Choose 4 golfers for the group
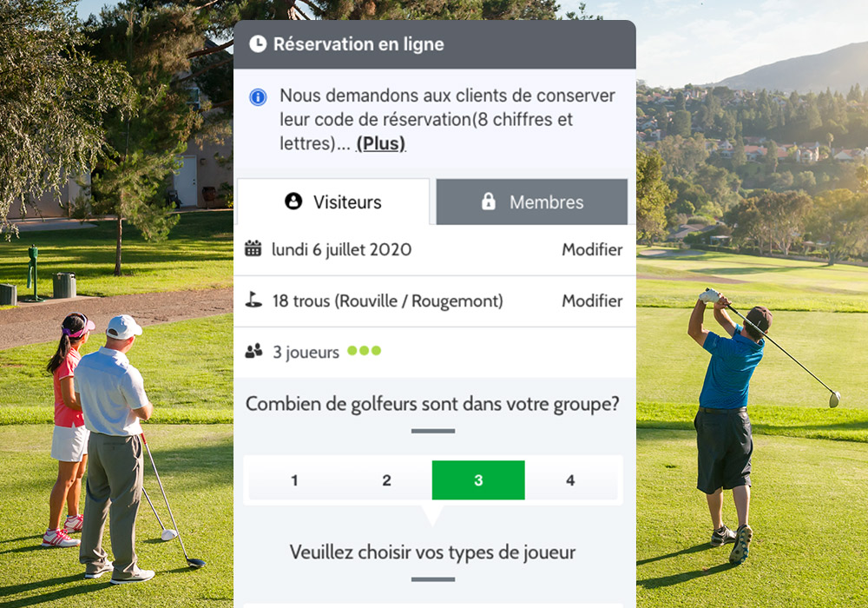This screenshot has width=868, height=608. 571,480
